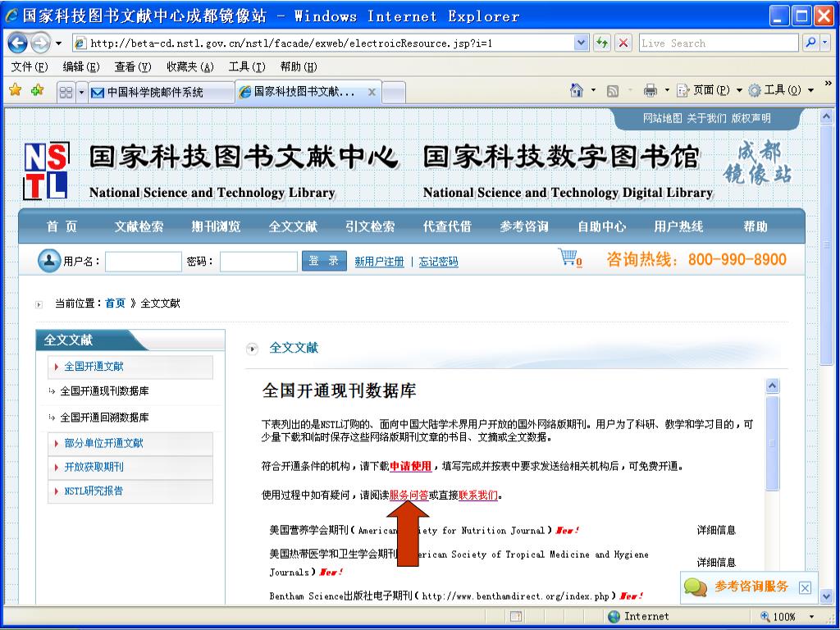The image size is (840, 630).
Task: Open 用户热线 in the navigation bar
Action: coord(678,226)
